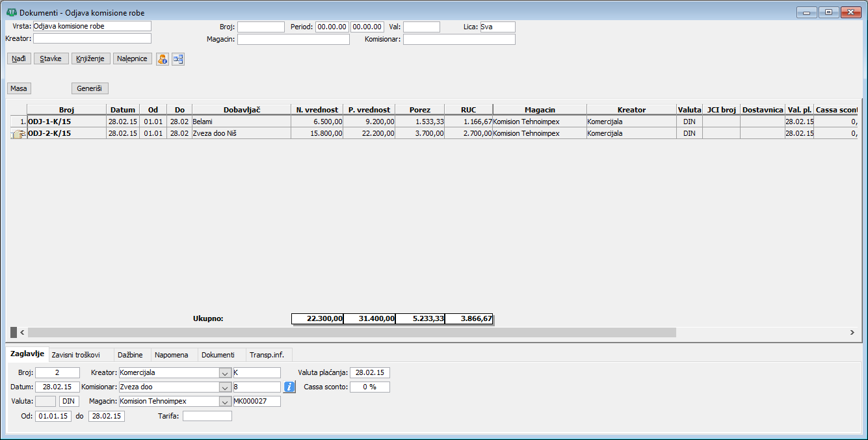This screenshot has width=868, height=440.
Task: Click the Kreator code field showing K
Action: coord(256,373)
